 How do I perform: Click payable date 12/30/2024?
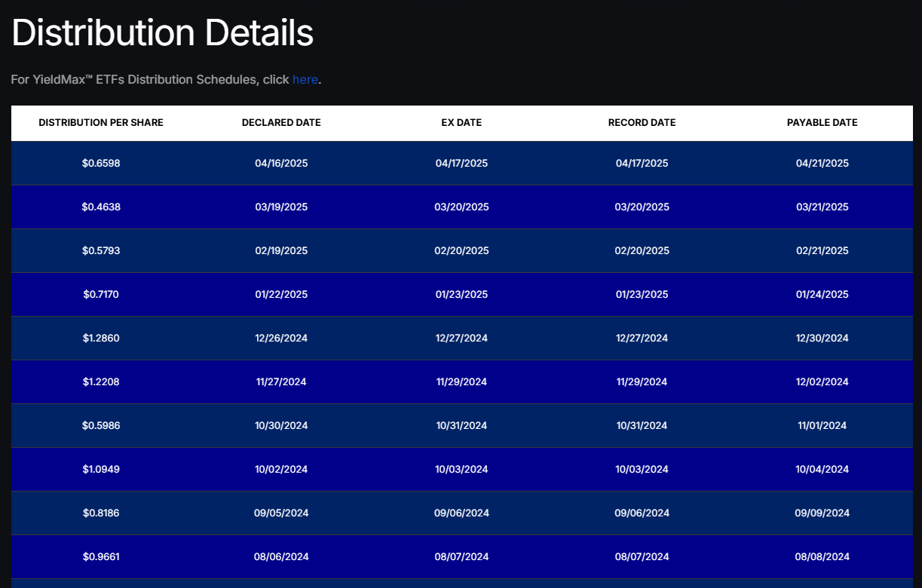click(822, 338)
